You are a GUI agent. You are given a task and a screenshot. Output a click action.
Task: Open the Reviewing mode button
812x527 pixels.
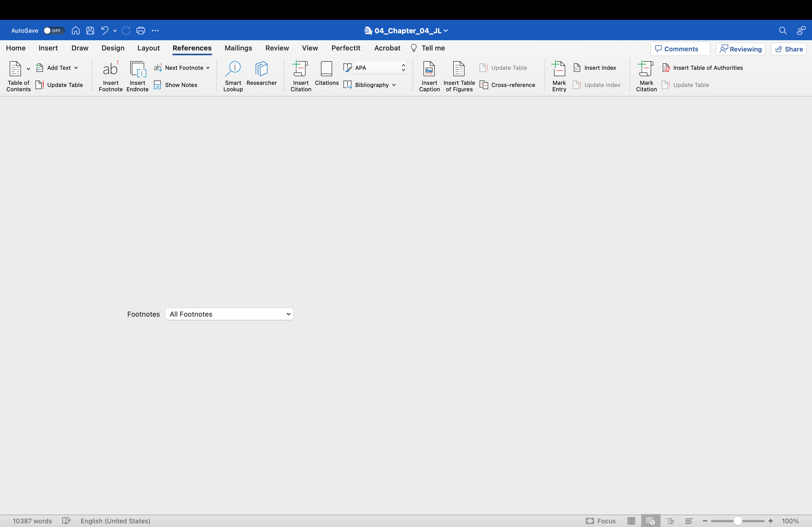coord(740,49)
